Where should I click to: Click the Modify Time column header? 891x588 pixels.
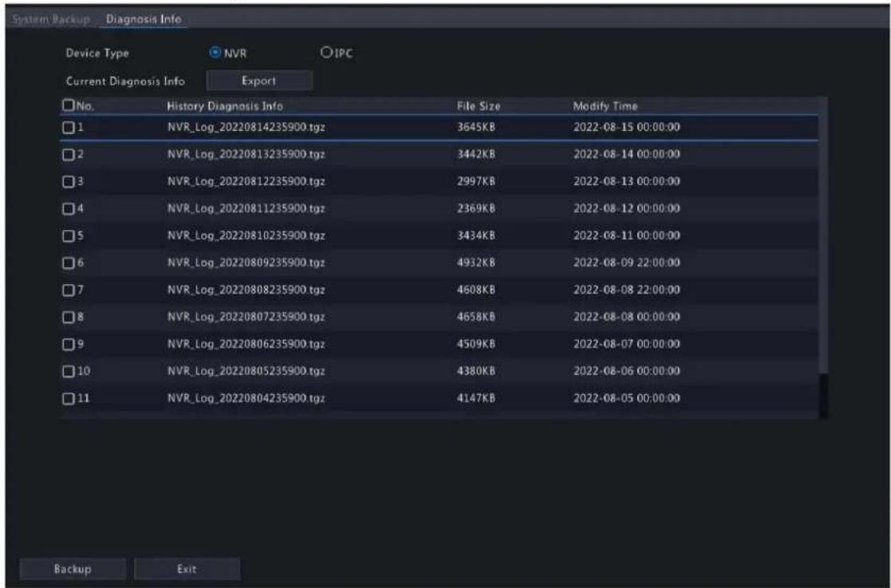click(605, 106)
